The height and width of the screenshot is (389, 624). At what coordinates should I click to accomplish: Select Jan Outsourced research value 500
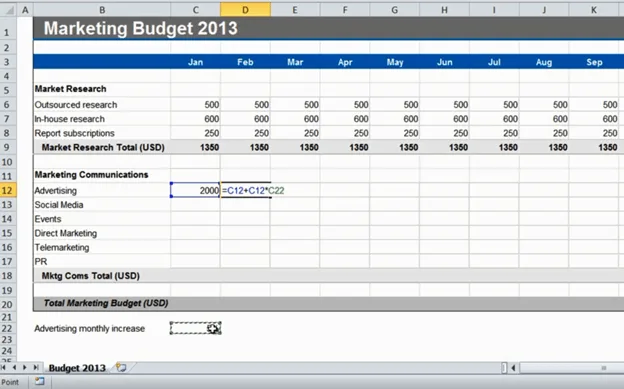click(x=195, y=105)
